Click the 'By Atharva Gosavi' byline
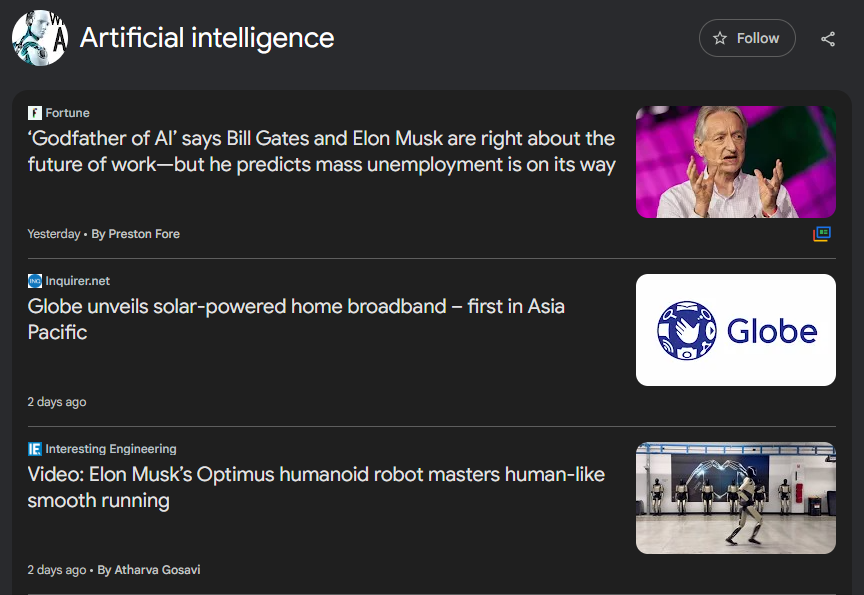The width and height of the screenshot is (864, 595). coord(149,570)
